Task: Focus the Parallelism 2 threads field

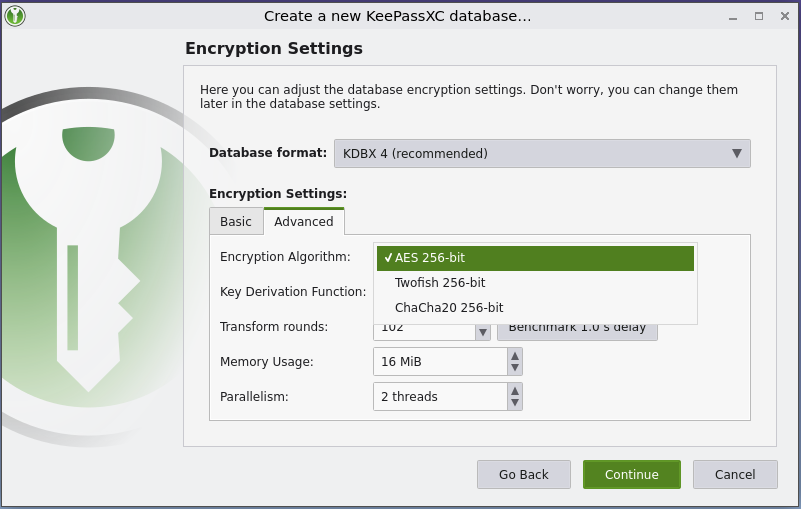Action: pyautogui.click(x=440, y=397)
